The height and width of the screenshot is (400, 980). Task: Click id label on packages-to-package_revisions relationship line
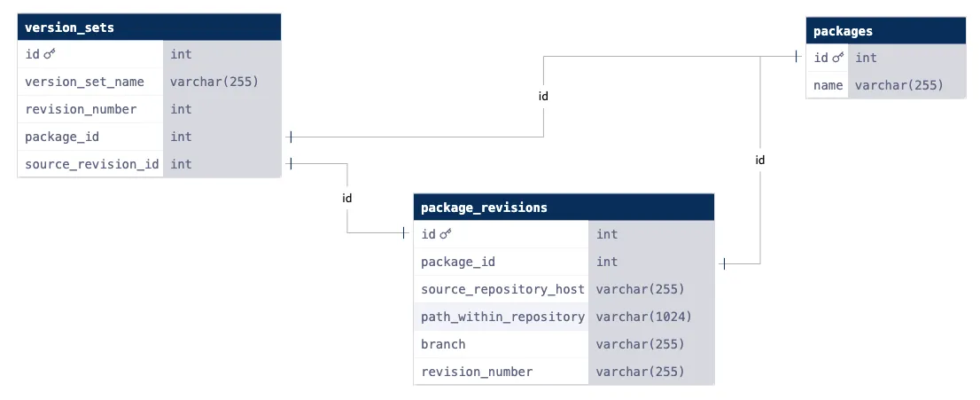click(759, 161)
